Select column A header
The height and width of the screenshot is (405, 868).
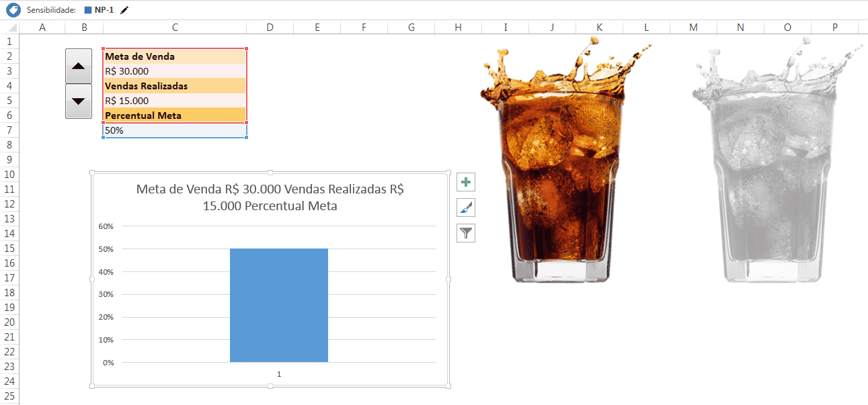[x=42, y=27]
